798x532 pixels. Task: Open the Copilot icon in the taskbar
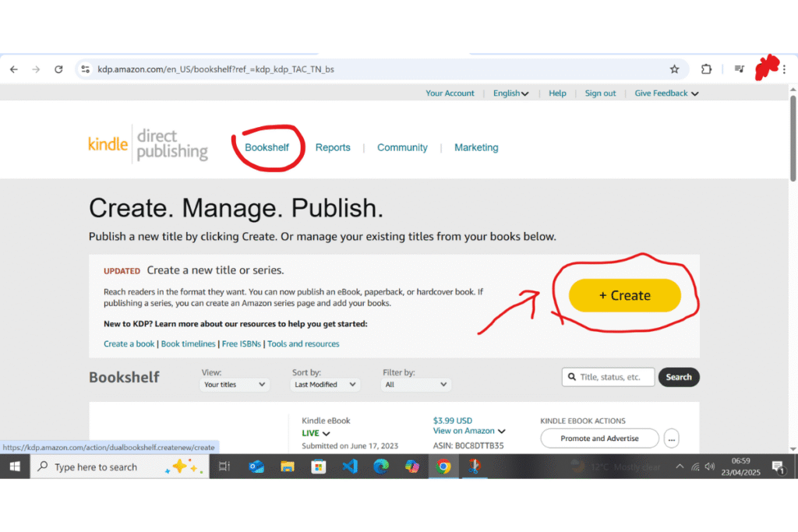coord(411,467)
